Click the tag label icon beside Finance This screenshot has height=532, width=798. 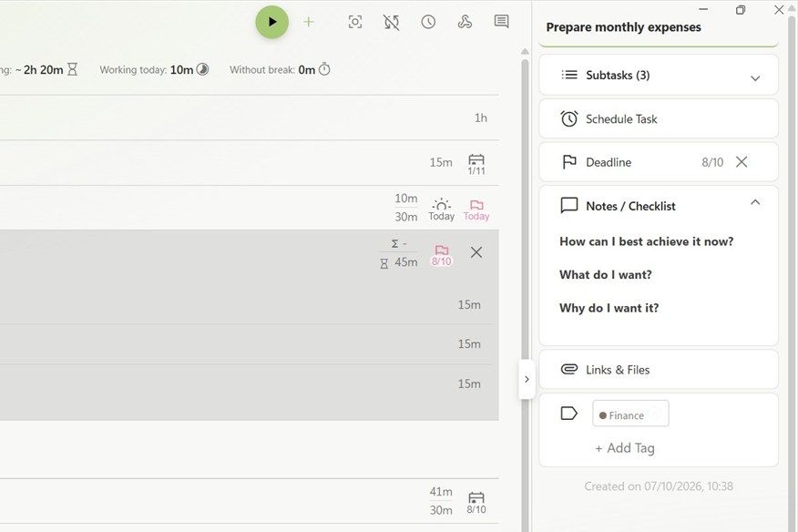point(568,414)
